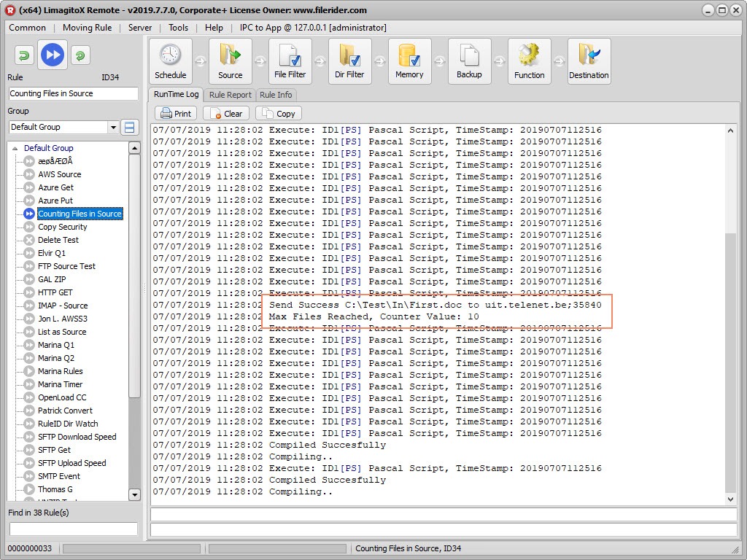Open the File Filter setup icon
The width and height of the screenshot is (747, 560).
point(290,61)
